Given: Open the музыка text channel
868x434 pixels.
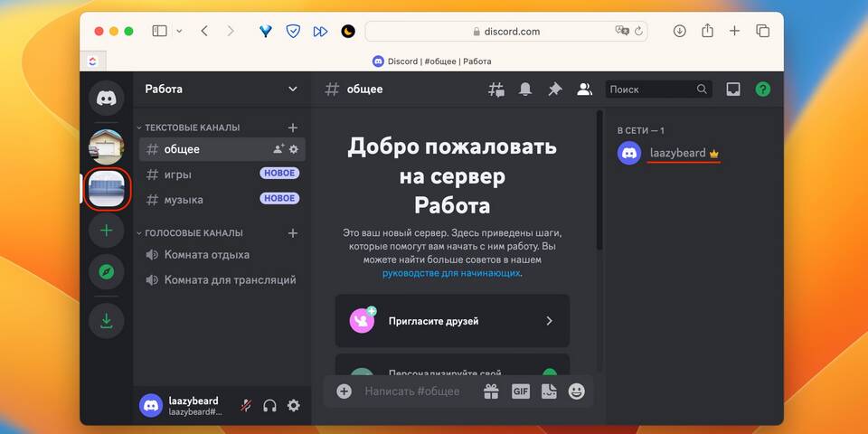Looking at the screenshot, I should [x=222, y=199].
